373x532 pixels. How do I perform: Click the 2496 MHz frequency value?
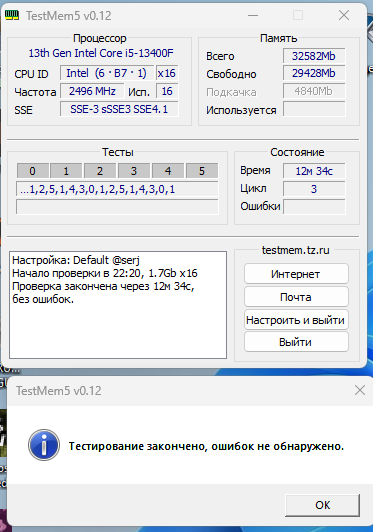[x=92, y=91]
